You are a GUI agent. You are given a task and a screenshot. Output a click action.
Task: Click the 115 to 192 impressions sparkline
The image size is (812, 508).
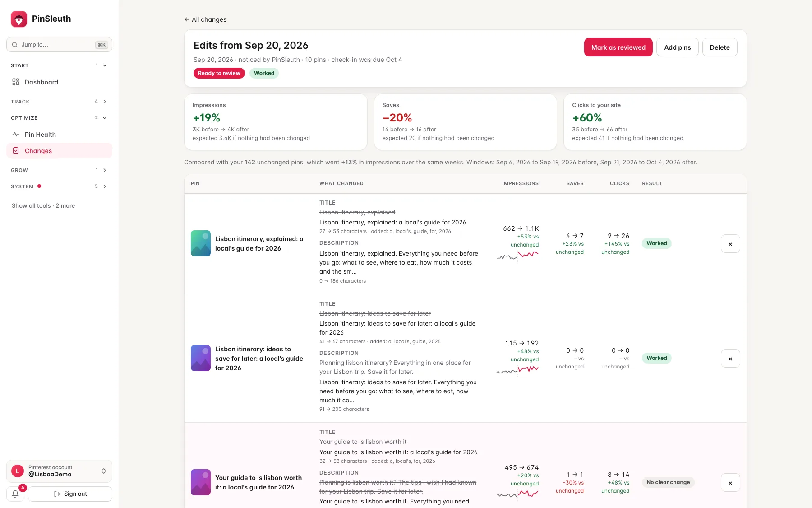click(517, 370)
